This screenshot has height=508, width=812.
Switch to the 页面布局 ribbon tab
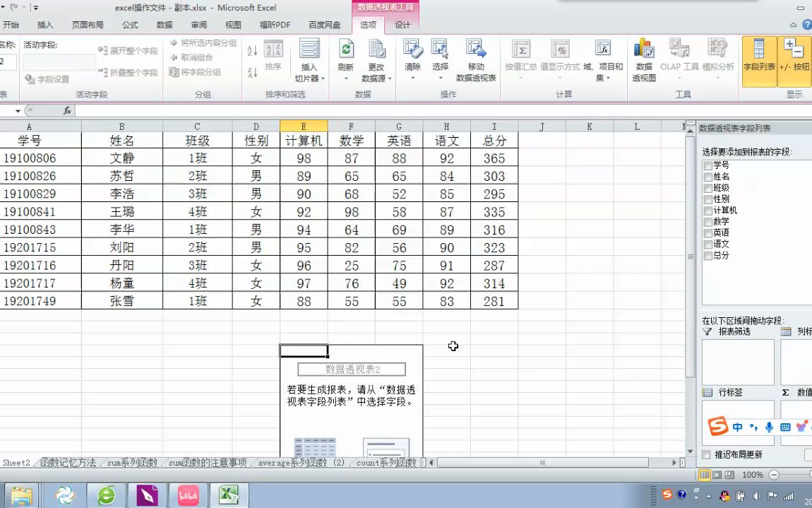[88, 25]
